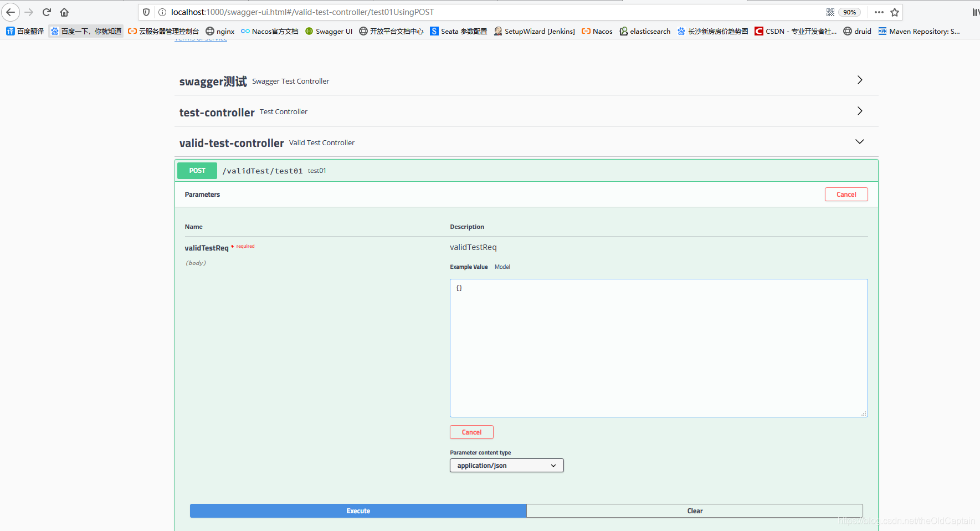Click the site information icon in address bar
Viewport: 980px width, 531px height.
(162, 12)
